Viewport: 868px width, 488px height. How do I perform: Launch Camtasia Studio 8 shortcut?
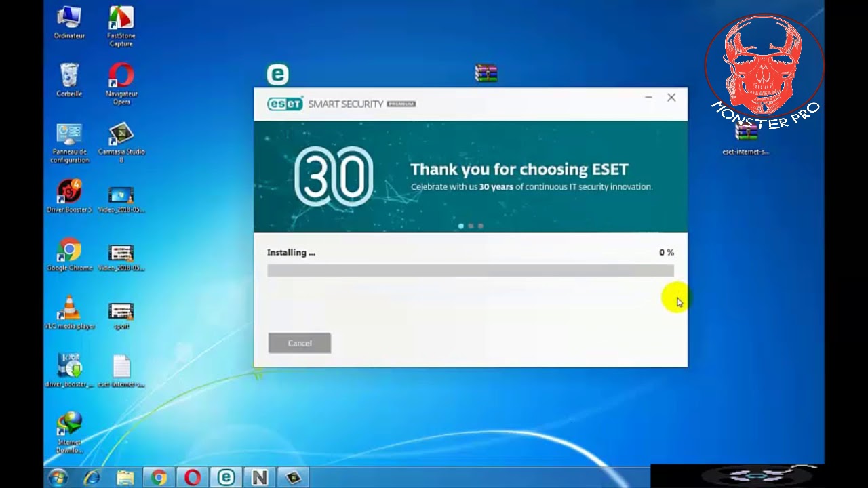pos(121,143)
